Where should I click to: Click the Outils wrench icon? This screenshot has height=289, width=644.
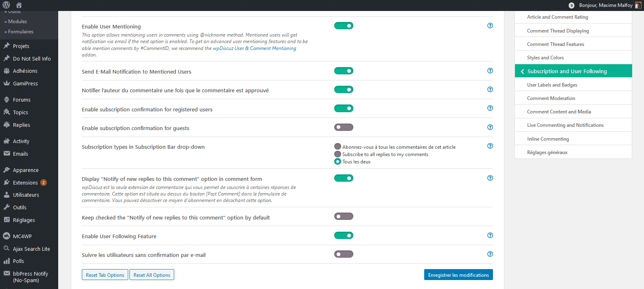pyautogui.click(x=7, y=207)
